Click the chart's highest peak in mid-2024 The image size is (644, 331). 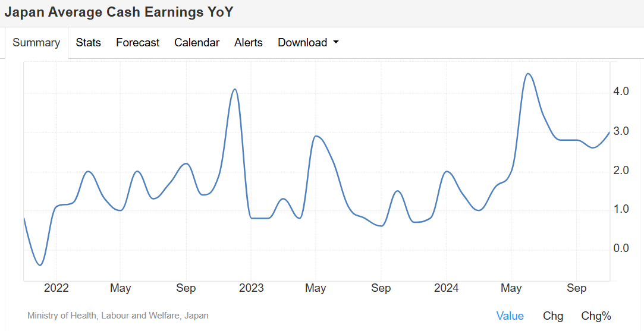(x=527, y=74)
